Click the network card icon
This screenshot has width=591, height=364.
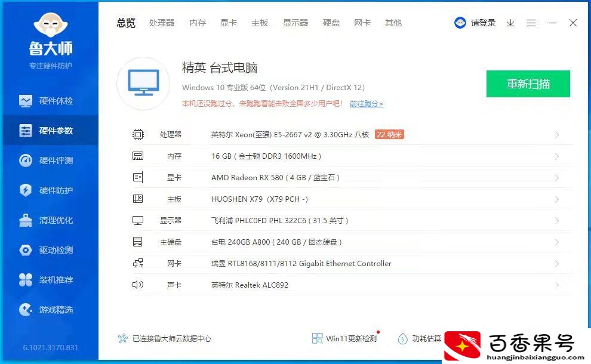[x=138, y=263]
